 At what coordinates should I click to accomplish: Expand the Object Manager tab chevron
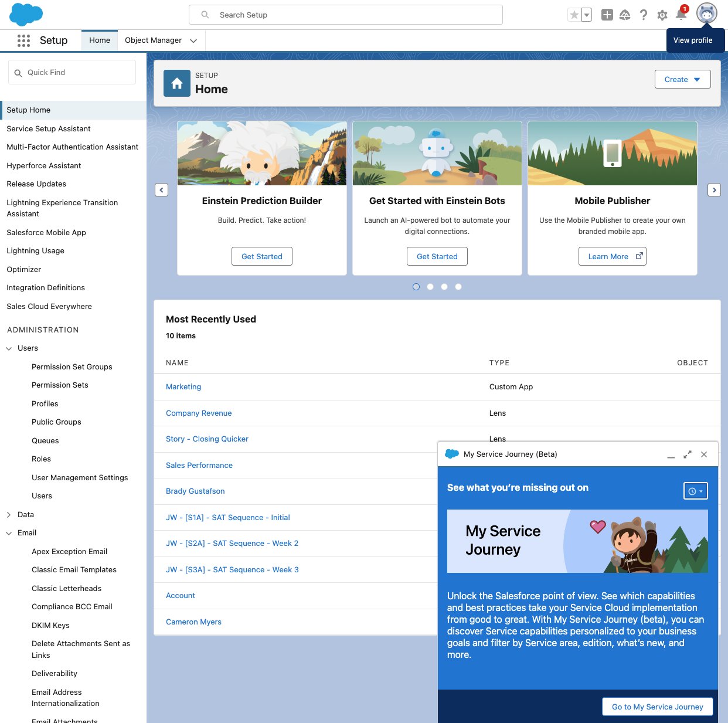193,40
